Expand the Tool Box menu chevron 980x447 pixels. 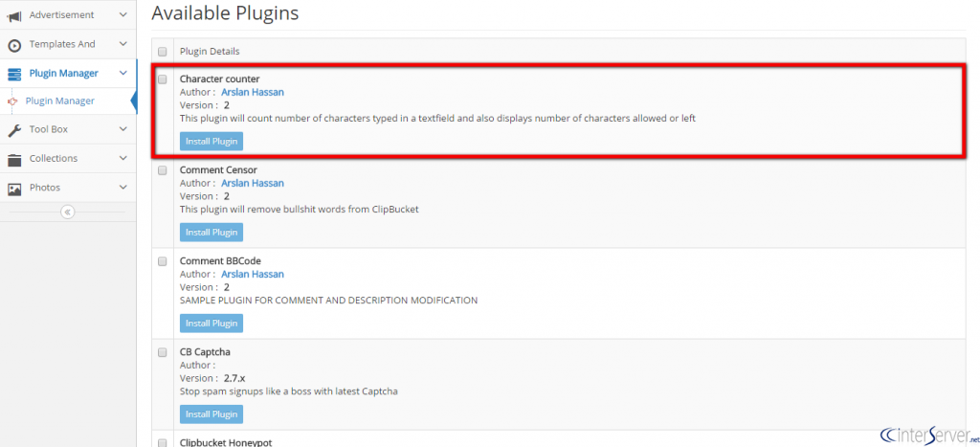(123, 129)
